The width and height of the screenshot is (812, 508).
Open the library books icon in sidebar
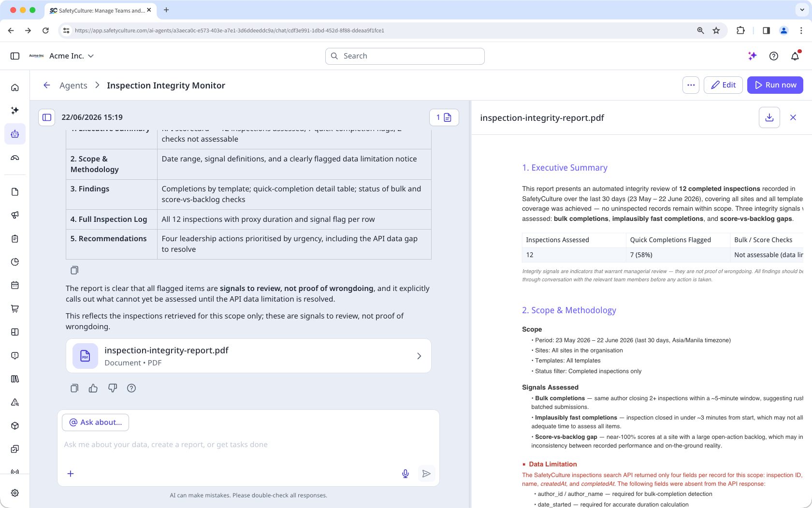coord(15,379)
